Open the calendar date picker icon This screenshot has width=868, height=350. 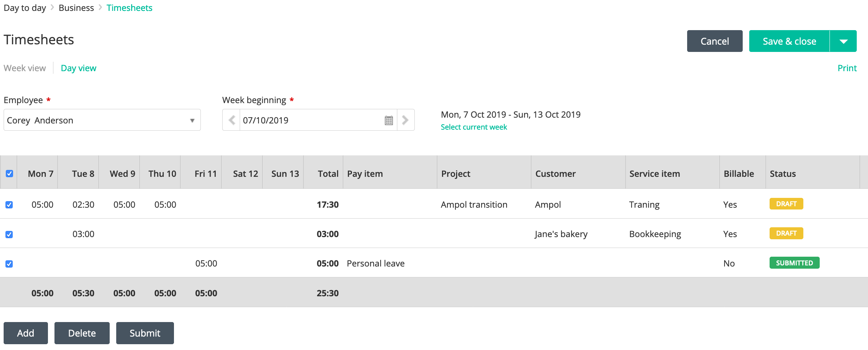[389, 120]
